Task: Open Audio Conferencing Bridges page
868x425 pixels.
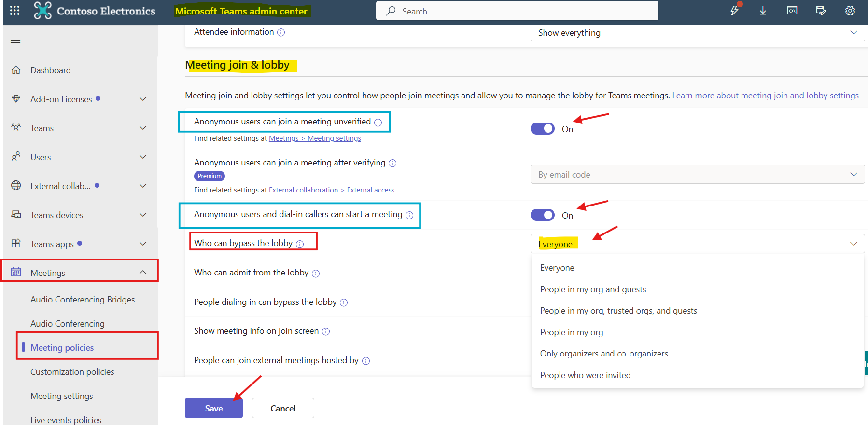Action: click(83, 300)
